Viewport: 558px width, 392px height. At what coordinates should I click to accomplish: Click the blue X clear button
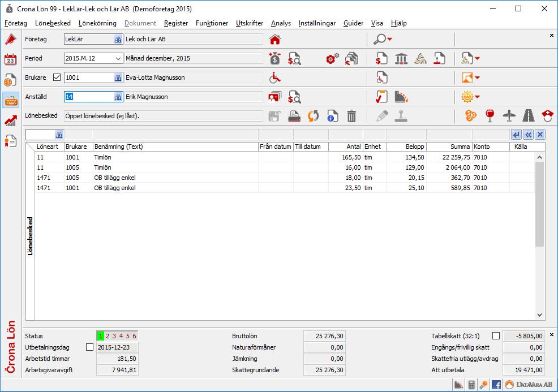coord(540,135)
